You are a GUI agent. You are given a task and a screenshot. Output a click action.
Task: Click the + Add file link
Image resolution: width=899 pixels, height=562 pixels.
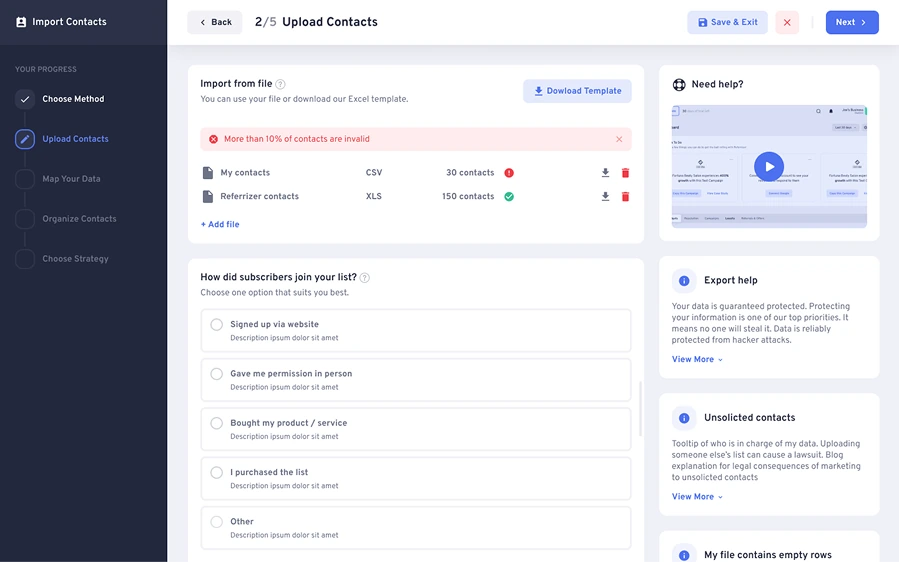220,224
